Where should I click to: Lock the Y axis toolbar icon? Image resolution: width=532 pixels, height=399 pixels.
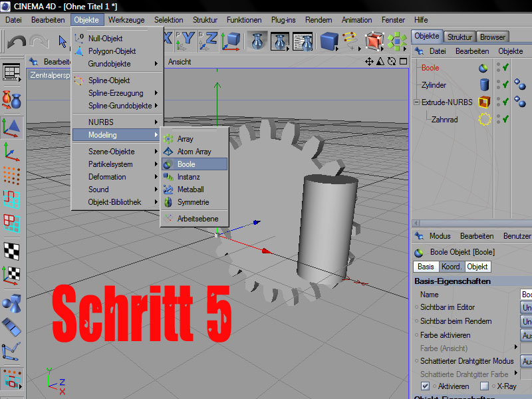pyautogui.click(x=188, y=40)
